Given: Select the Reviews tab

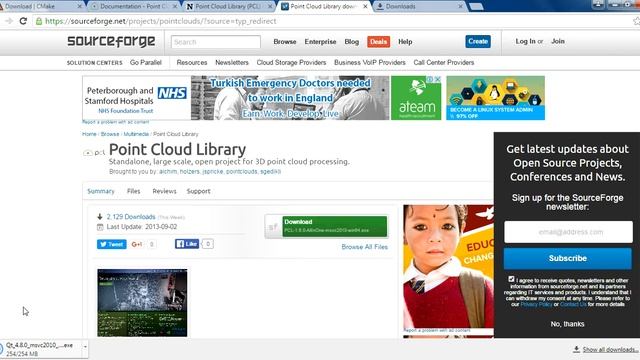Looking at the screenshot, I should 164,191.
